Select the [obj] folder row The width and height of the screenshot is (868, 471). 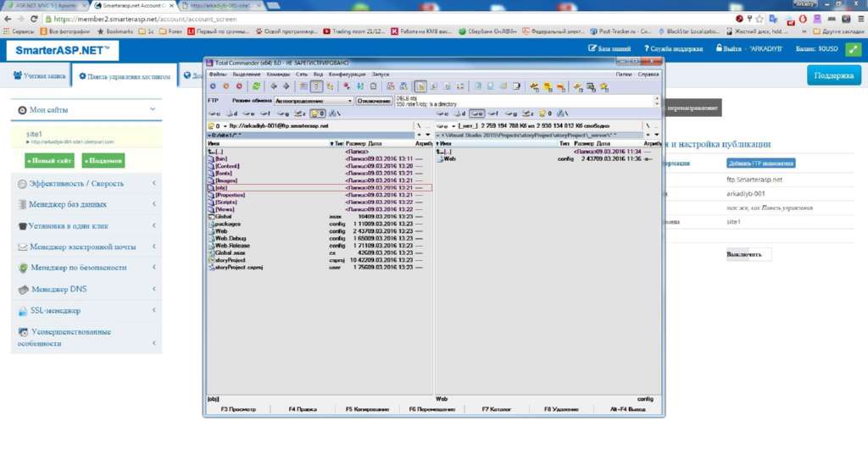click(319, 187)
